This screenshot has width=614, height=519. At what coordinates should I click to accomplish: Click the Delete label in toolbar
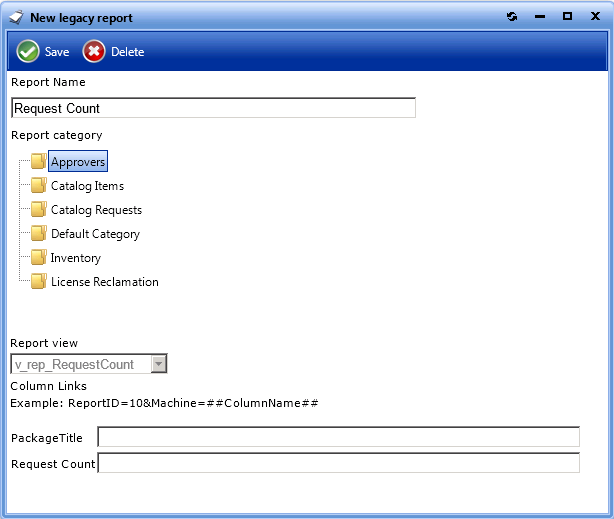[128, 52]
